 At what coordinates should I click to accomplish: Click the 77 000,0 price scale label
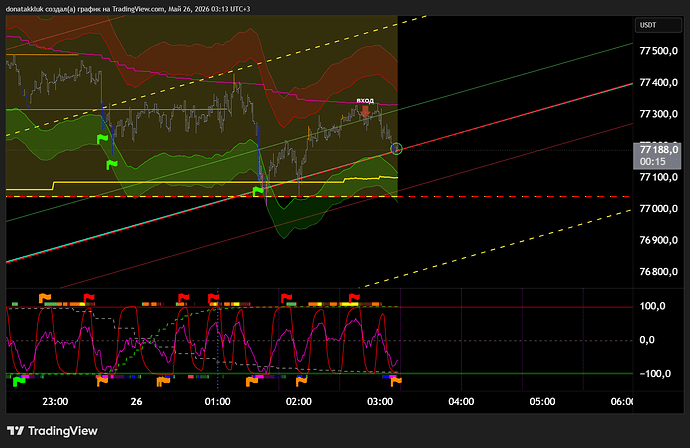[x=659, y=209]
